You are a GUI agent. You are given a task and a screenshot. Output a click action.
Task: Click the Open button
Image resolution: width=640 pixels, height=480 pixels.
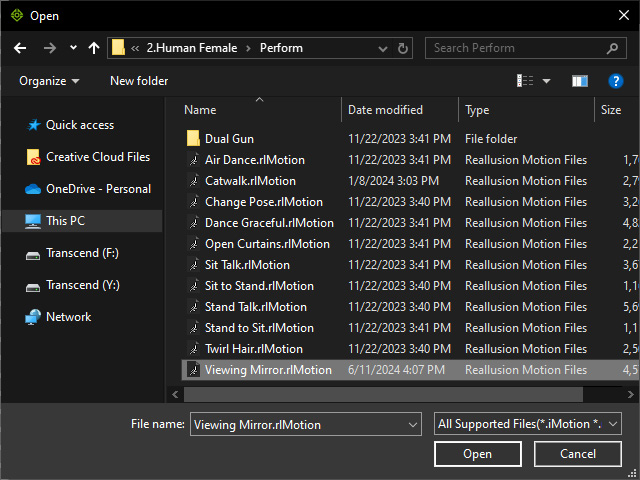pos(478,454)
